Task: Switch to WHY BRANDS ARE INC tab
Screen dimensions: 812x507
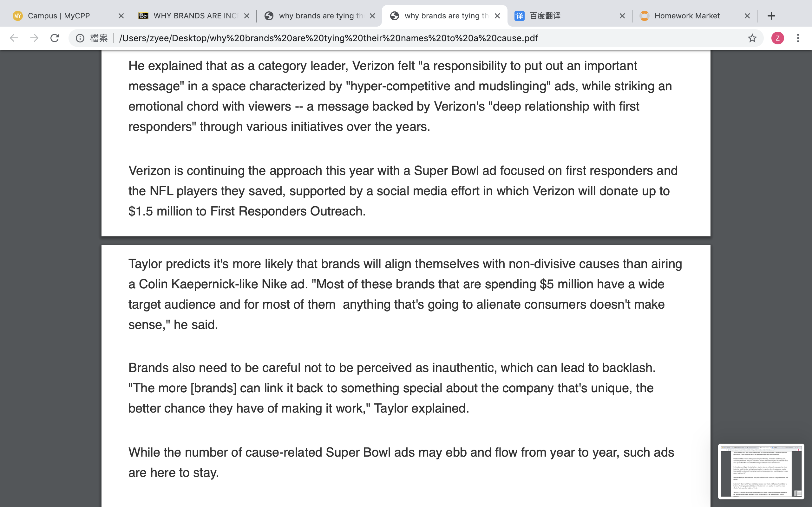Action: (x=194, y=16)
